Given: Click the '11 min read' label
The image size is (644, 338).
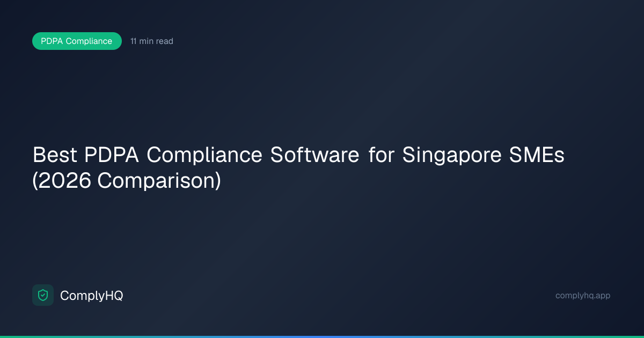Looking at the screenshot, I should (152, 41).
